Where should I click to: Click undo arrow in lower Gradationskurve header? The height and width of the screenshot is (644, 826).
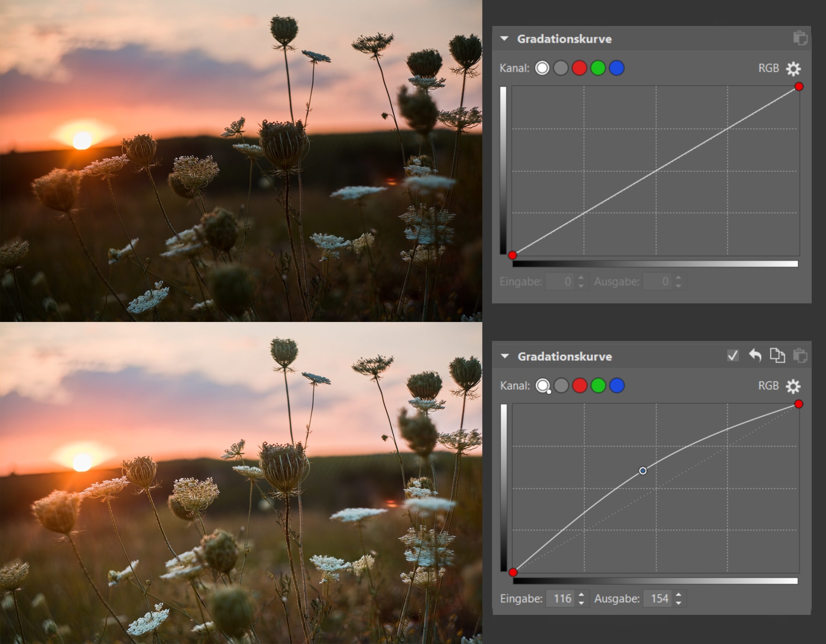tap(755, 356)
